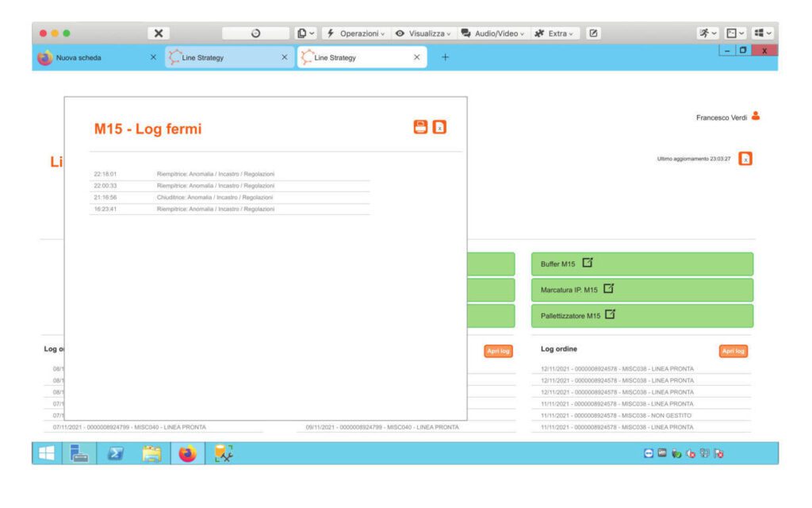Open the print stop log icon

[420, 127]
